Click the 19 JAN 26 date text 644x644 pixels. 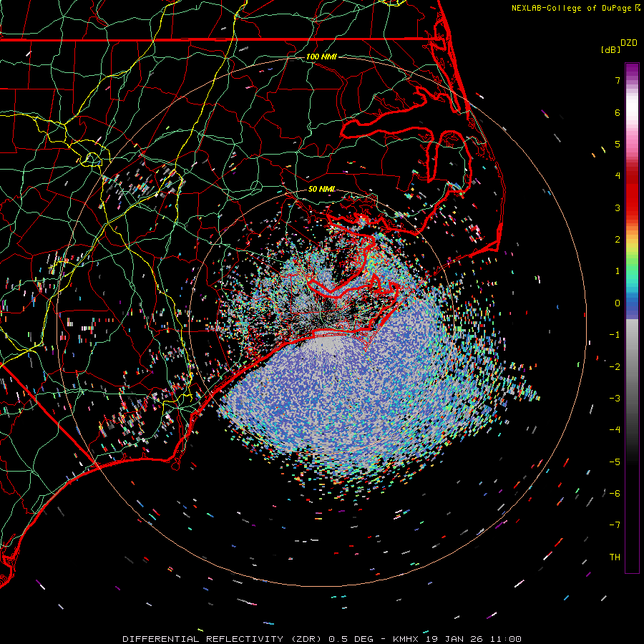454,639
